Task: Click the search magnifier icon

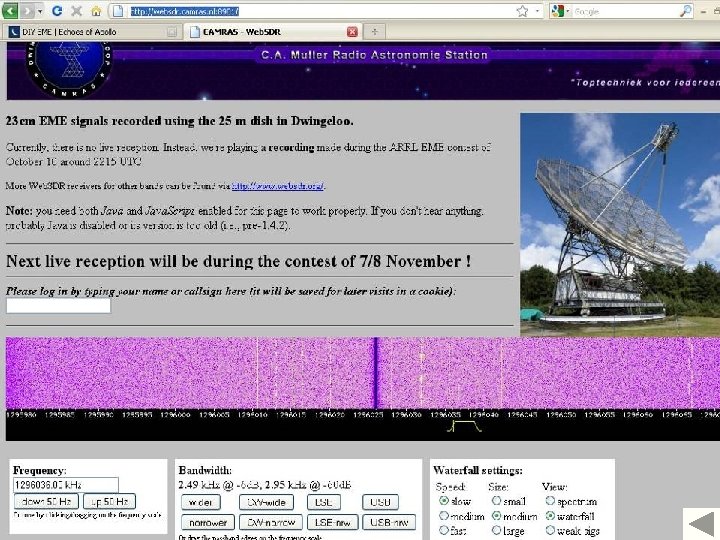Action: coord(685,11)
